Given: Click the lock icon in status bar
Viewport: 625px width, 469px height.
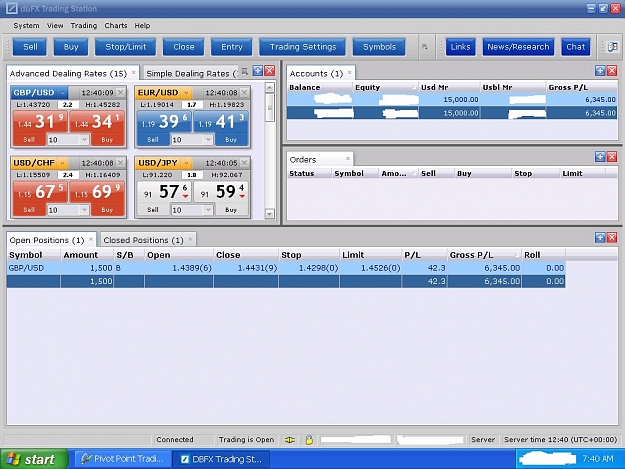Looking at the screenshot, I should (x=309, y=440).
